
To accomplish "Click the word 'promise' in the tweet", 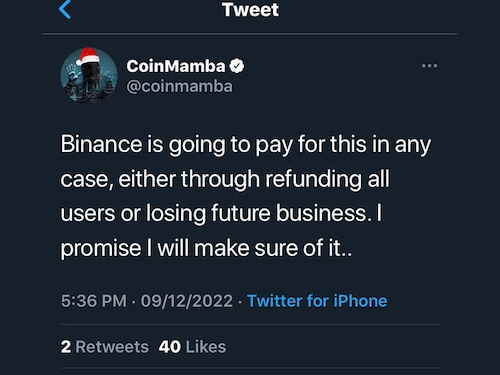I will tap(101, 249).
